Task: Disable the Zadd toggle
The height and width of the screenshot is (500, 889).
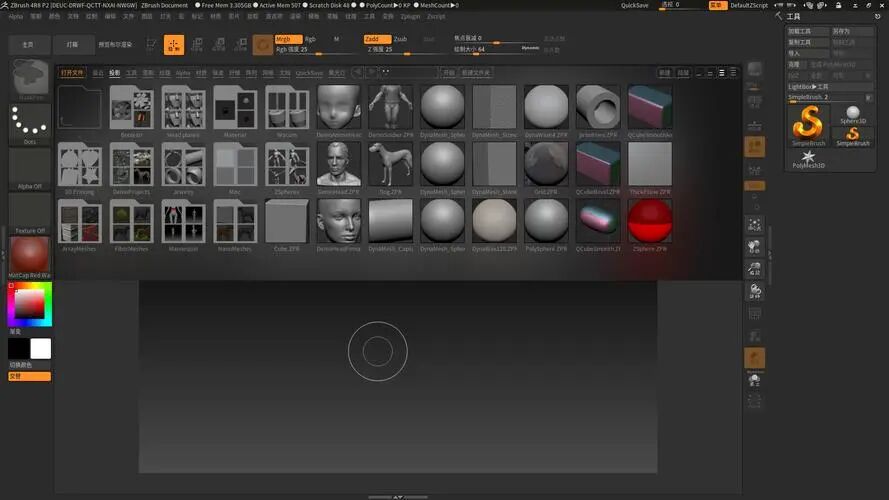Action: click(x=377, y=39)
